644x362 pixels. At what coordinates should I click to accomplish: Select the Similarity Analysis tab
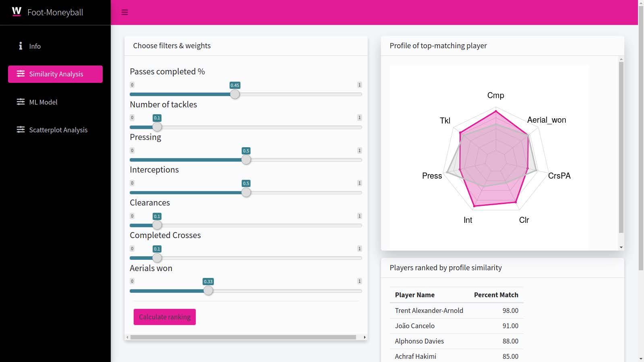tap(55, 74)
